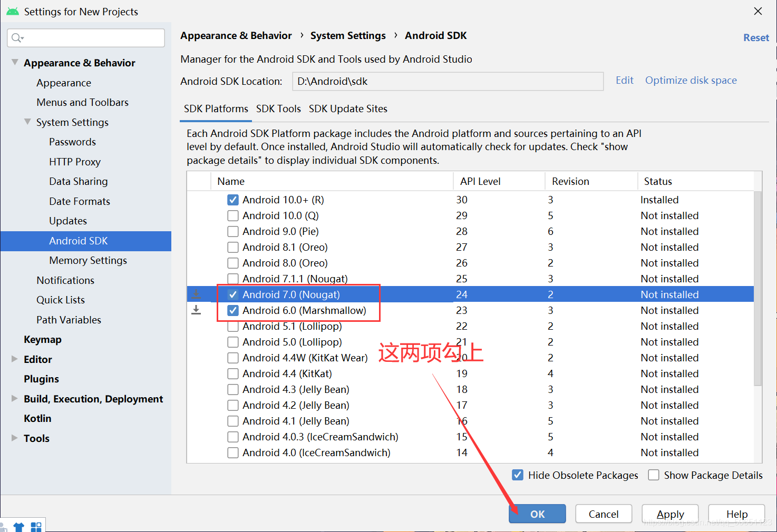Screen dimensions: 777x532
Task: Open Memory Settings page
Action: 88,260
